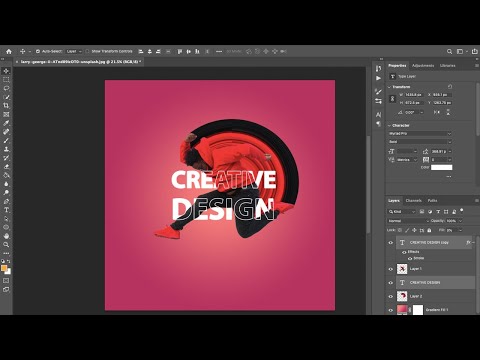
Task: Open the Character panel icon in dock
Action: pyautogui.click(x=378, y=115)
